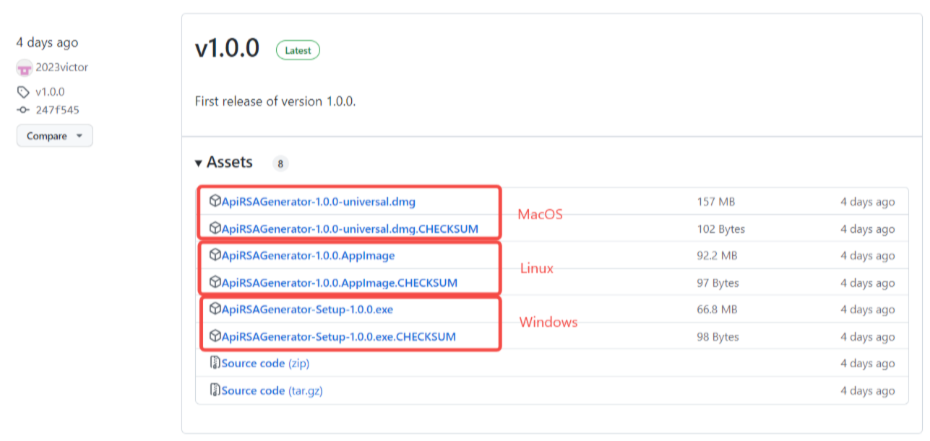Image resolution: width=930 pixels, height=441 pixels.
Task: Click the package icon beside ApiRSAGenerator-1.0.0-universal.dmg
Action: [x=215, y=202]
